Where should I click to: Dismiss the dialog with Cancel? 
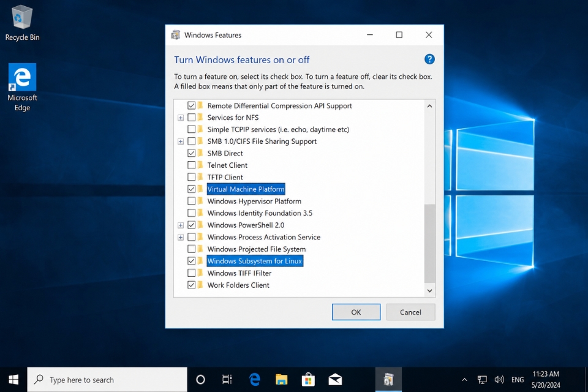pos(410,312)
